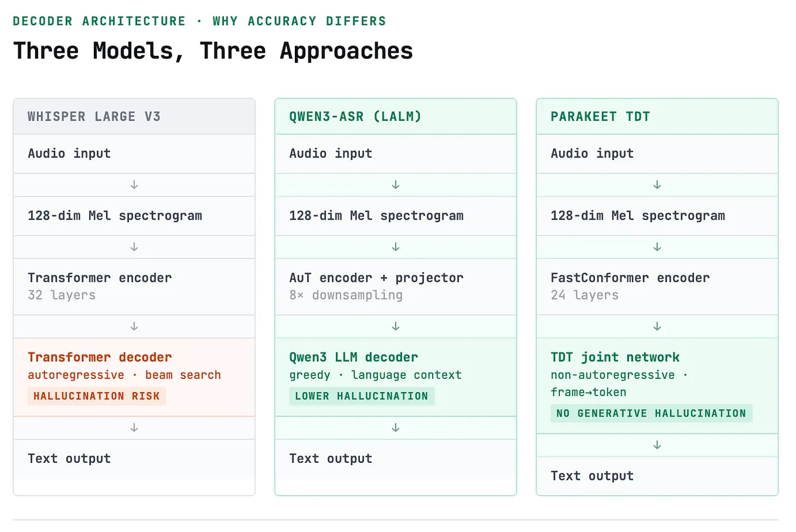Click the arrow above the Qwen3 LLM decoder

(x=396, y=326)
